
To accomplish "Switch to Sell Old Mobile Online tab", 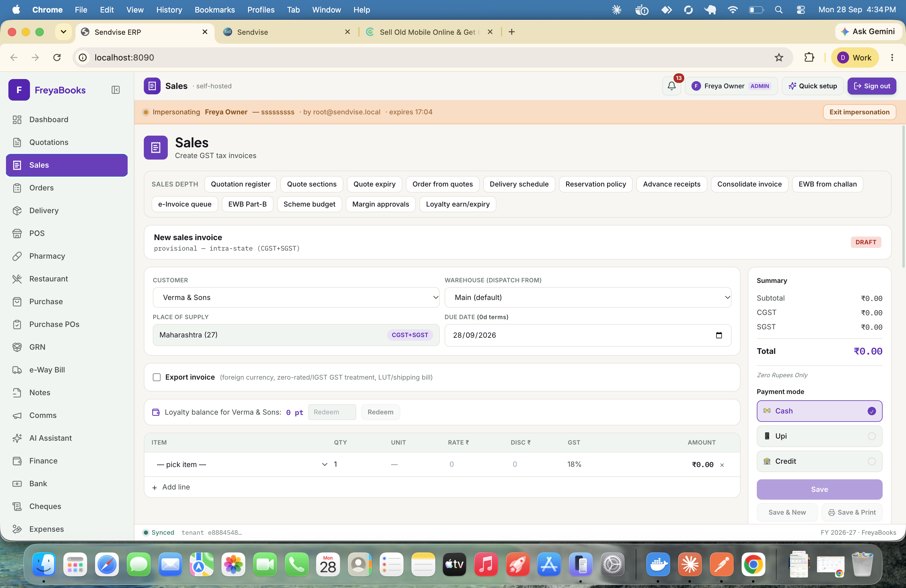I will click(x=429, y=32).
